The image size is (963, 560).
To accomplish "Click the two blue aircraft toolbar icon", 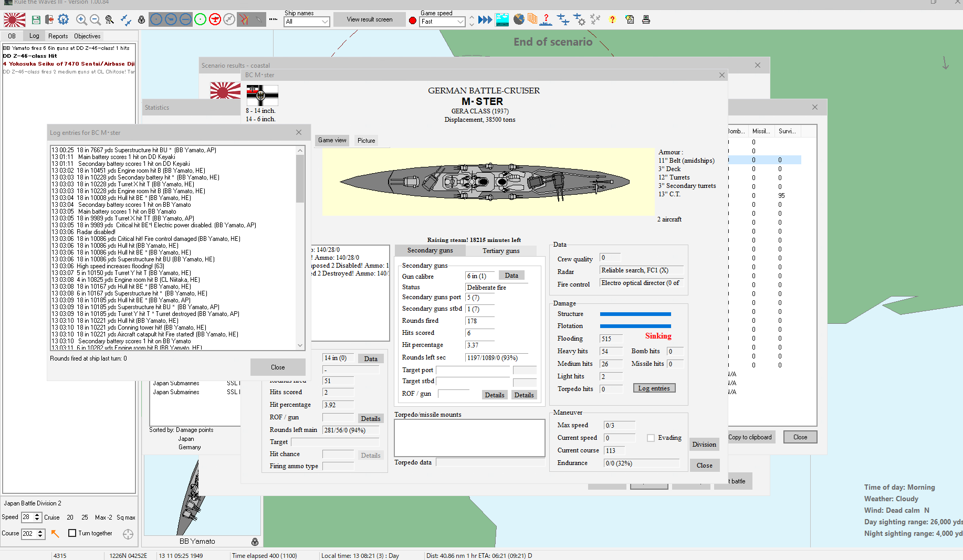I will [126, 20].
